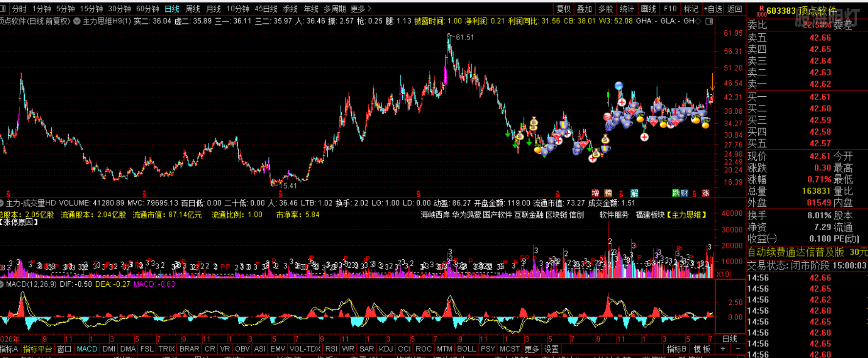The height and width of the screenshot is (358, 868).
Task: Zoom in chart with plus button
Action: click(723, 349)
